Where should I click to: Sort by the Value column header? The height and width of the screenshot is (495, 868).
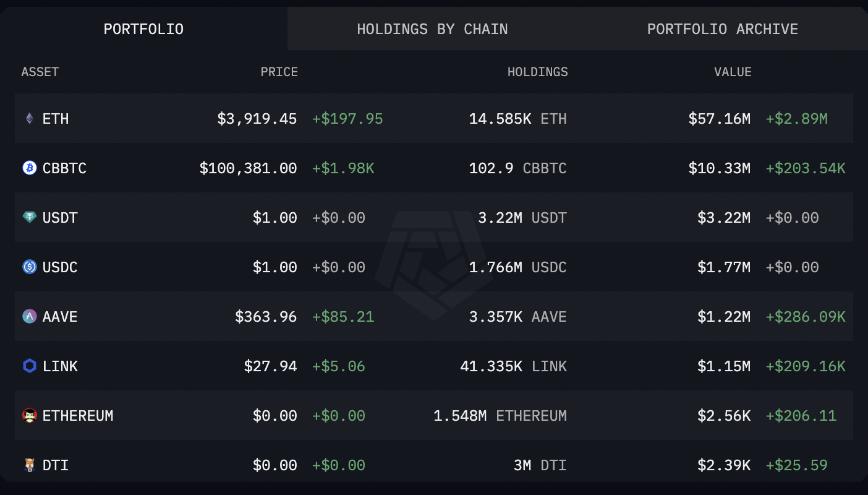pyautogui.click(x=733, y=72)
